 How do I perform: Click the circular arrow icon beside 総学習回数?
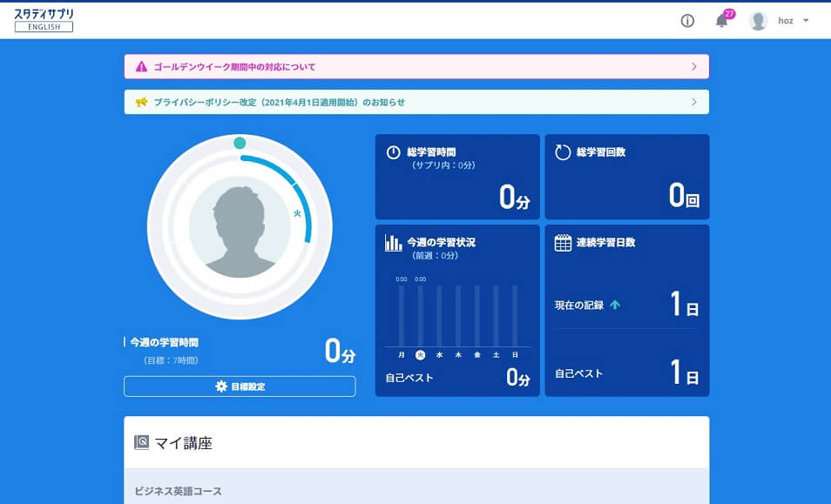[563, 152]
